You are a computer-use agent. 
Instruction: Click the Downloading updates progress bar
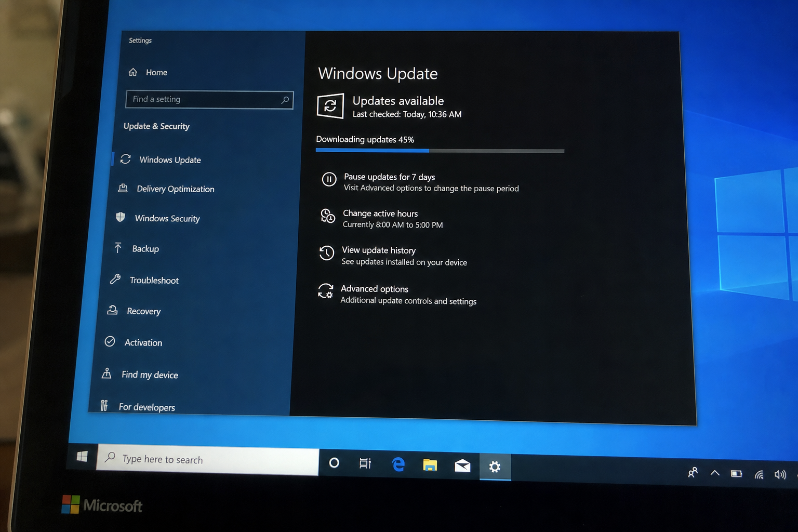[x=440, y=151]
